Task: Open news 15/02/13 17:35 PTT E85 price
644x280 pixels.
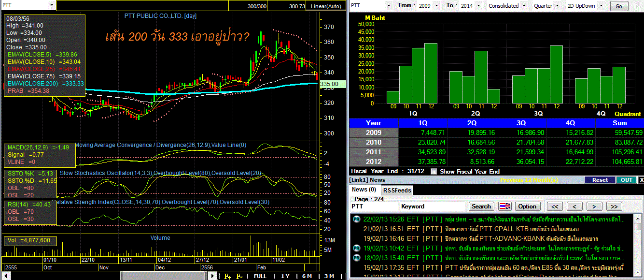Action: pos(493,267)
